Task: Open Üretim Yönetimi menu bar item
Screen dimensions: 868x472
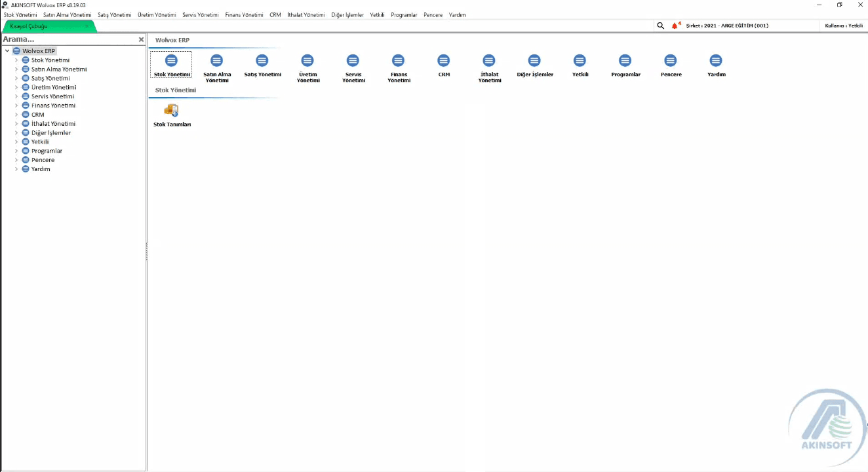Action: pyautogui.click(x=157, y=14)
